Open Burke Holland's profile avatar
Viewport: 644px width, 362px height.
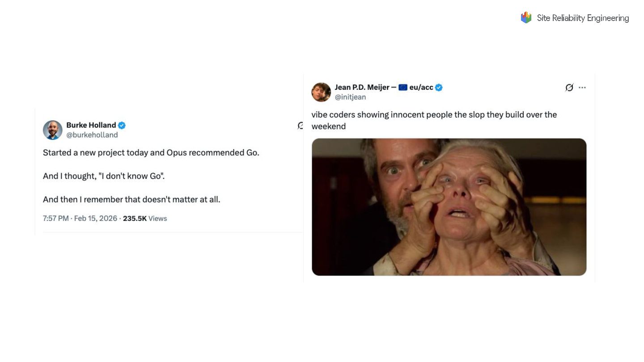[x=53, y=130]
